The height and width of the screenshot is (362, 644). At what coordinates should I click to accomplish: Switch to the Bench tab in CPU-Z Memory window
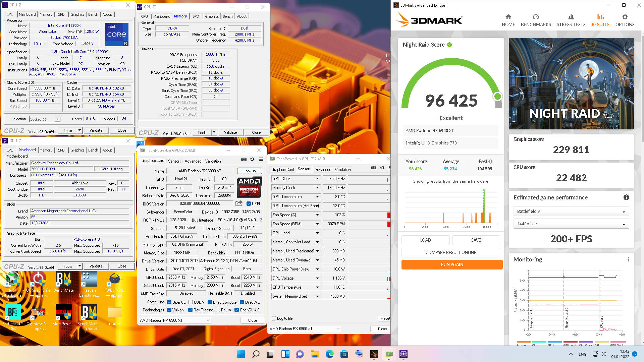pos(227,16)
